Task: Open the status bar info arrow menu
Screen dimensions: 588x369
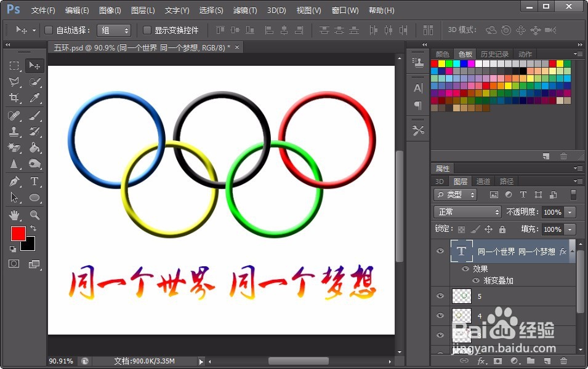Action: click(201, 362)
